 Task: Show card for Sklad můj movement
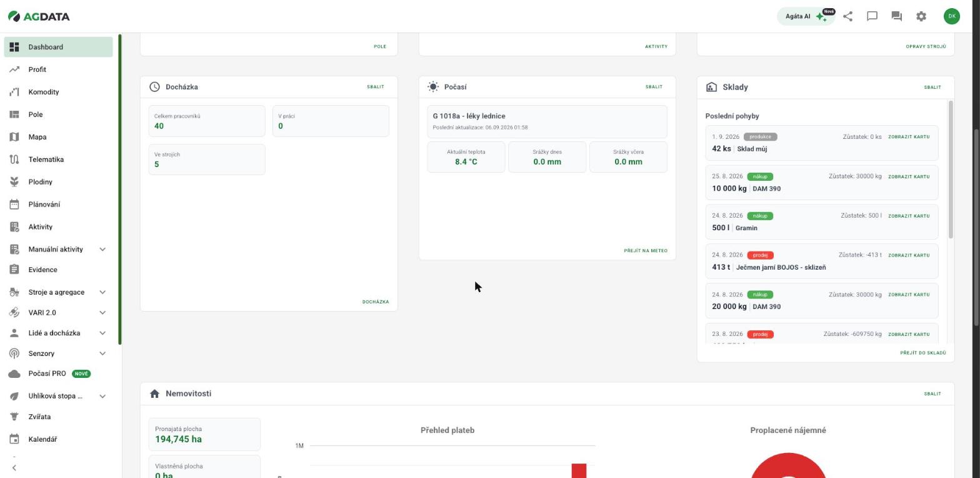coord(909,137)
